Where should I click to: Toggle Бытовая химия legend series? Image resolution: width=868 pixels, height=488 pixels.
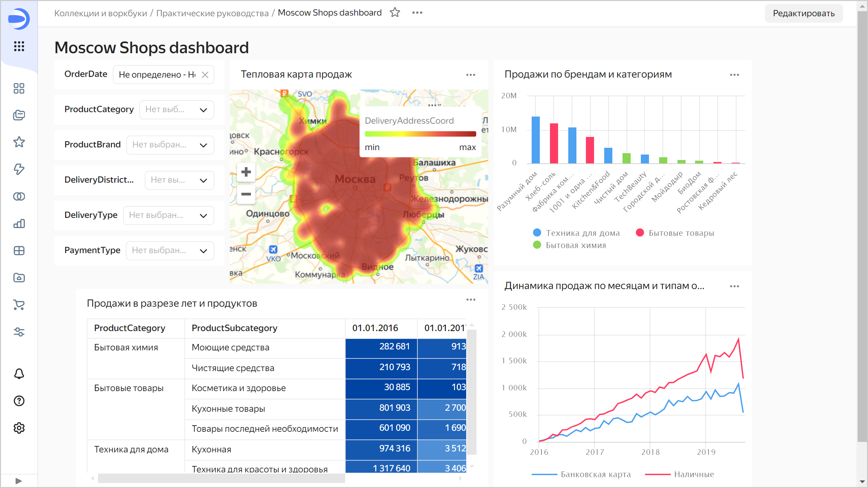[x=575, y=245]
